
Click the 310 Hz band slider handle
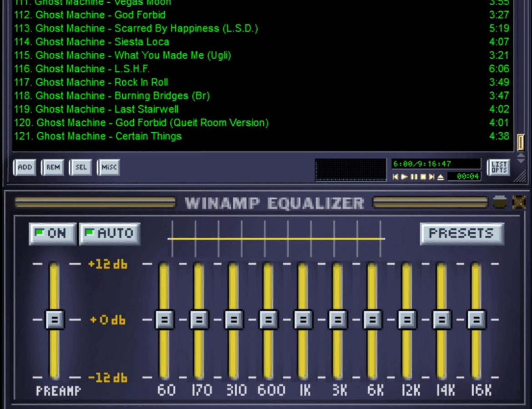234,319
